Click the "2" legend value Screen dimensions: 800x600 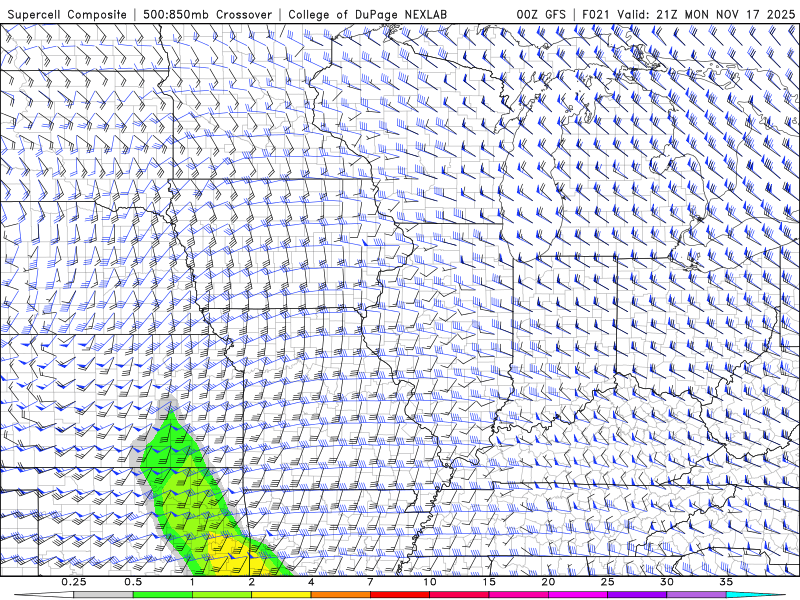point(252,582)
